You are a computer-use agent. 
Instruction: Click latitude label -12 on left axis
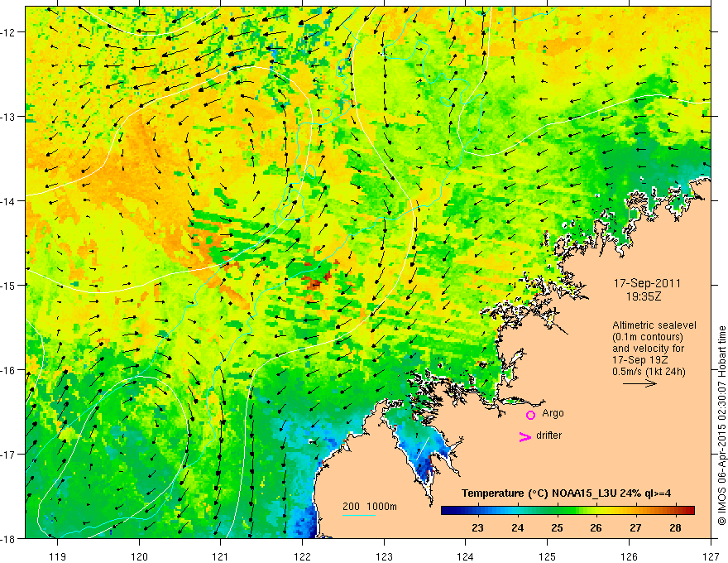coord(8,32)
